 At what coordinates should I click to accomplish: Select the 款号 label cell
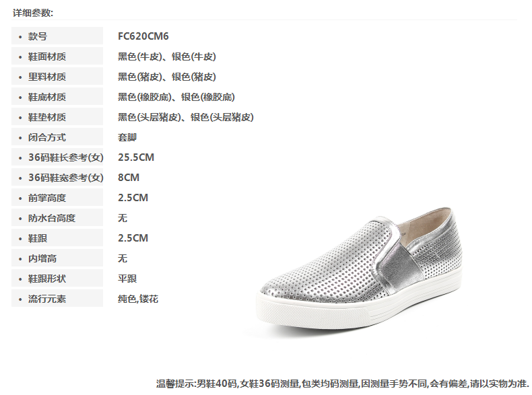point(57,36)
